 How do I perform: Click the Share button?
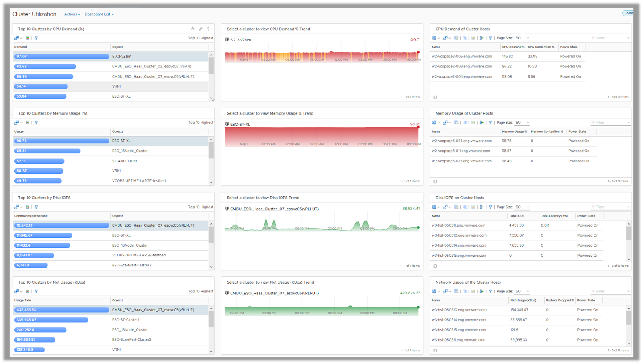tap(629, 13)
